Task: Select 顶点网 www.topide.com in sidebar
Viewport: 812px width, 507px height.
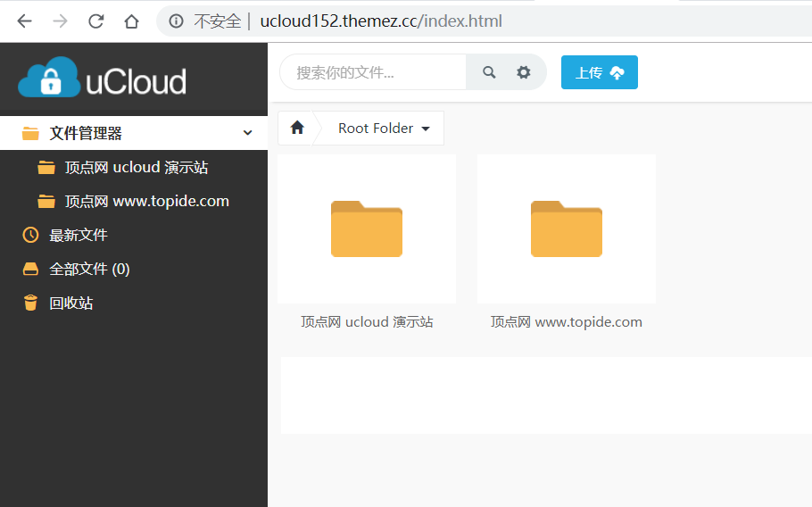Action: click(146, 201)
